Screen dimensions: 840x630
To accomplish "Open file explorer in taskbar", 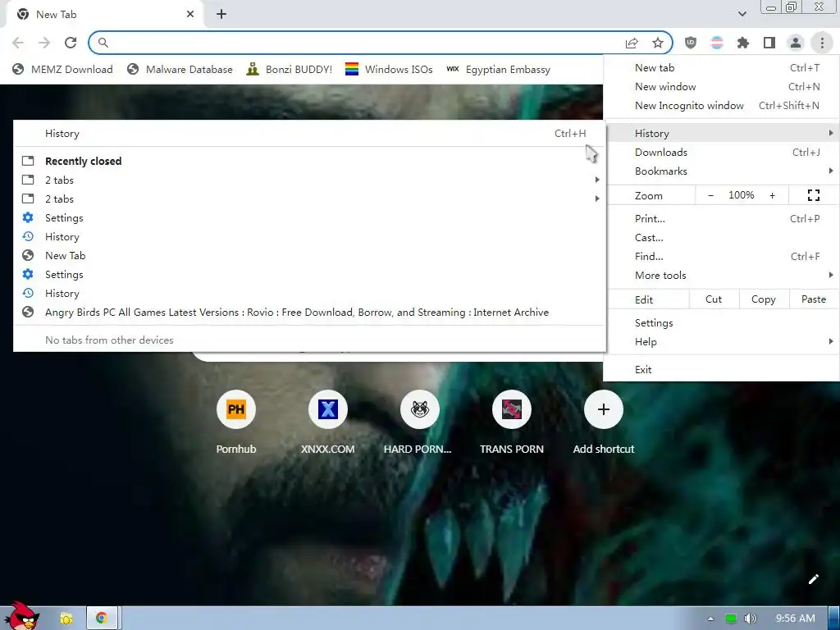I will pyautogui.click(x=66, y=619).
